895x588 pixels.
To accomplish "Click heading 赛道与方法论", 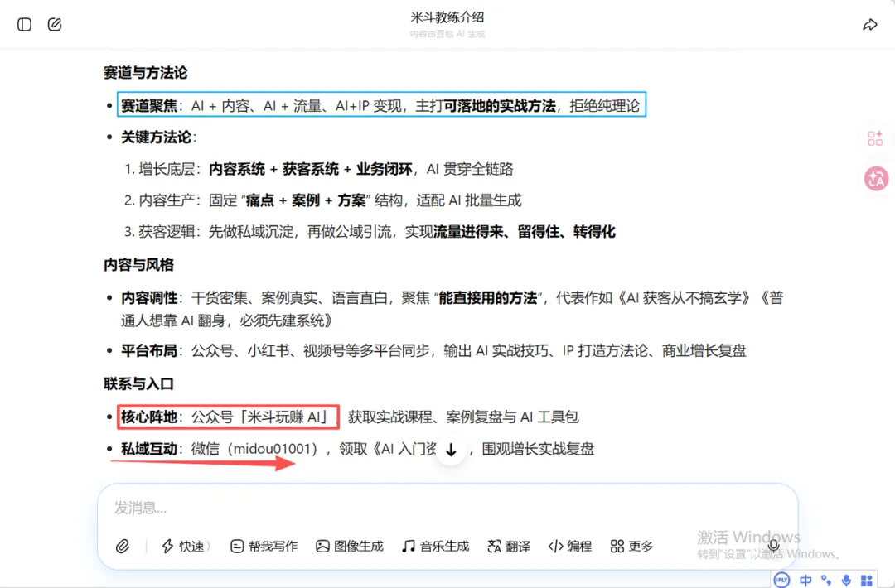I will point(146,72).
